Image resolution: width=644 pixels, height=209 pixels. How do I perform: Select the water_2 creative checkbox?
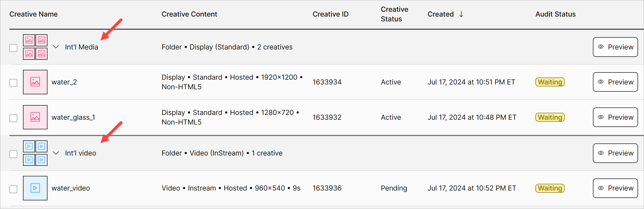click(x=13, y=83)
